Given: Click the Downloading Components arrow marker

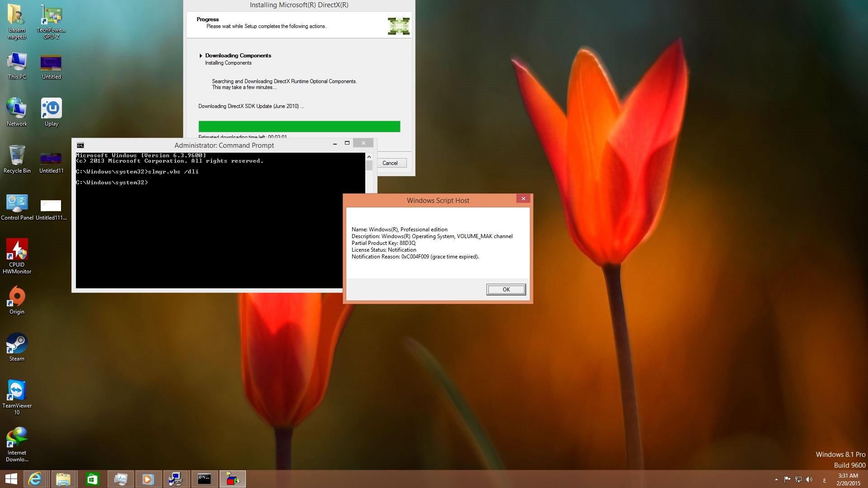Looking at the screenshot, I should pos(201,56).
